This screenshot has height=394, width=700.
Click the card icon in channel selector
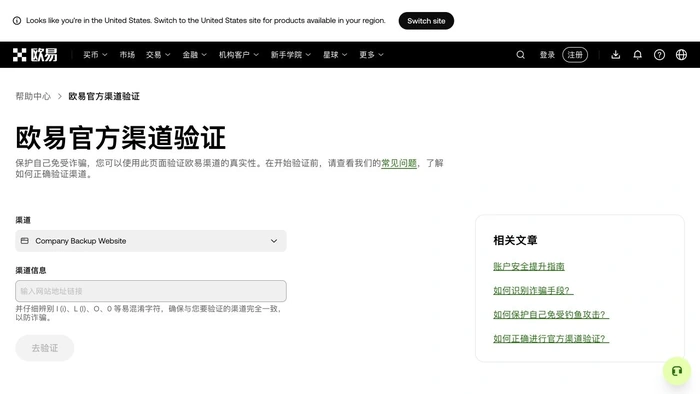tap(25, 241)
